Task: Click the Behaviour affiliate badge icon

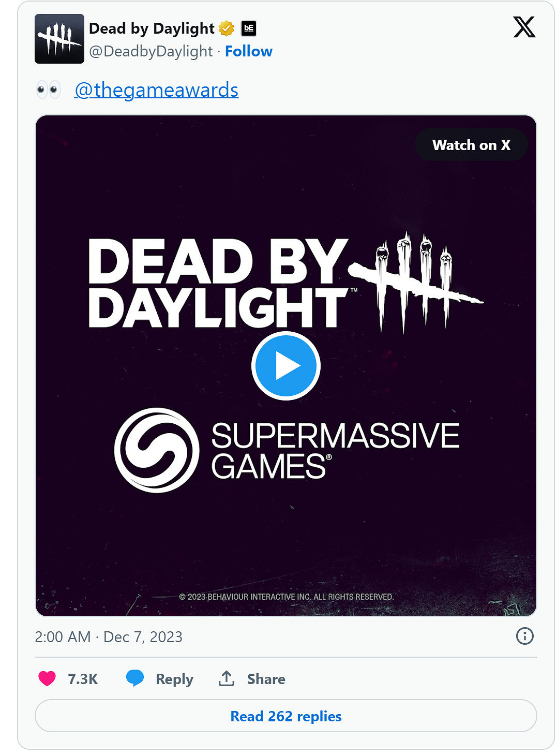Action: click(249, 28)
